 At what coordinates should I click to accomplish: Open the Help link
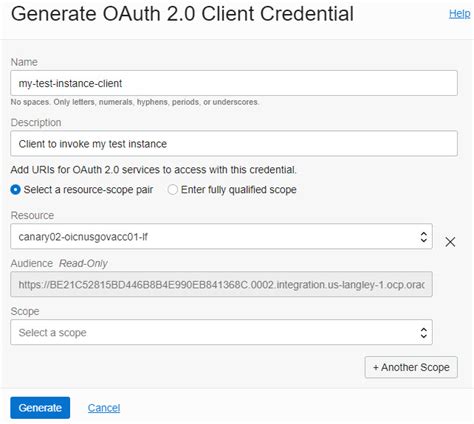click(459, 14)
